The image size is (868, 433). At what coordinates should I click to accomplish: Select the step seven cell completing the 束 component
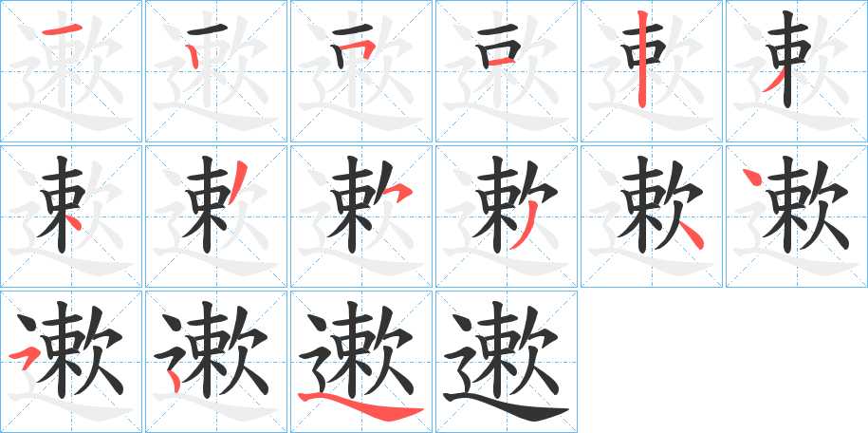tap(71, 216)
